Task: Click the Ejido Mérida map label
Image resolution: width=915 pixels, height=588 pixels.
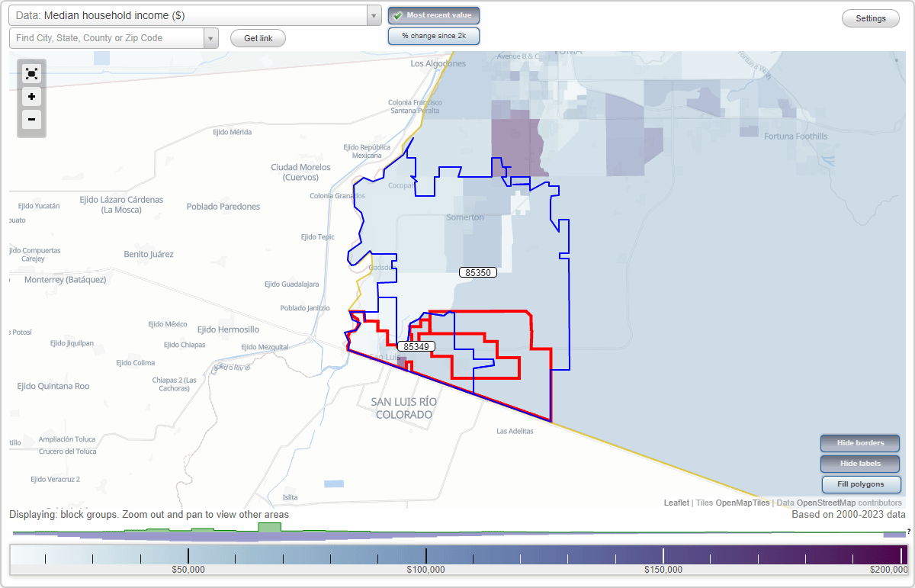Action: point(232,132)
